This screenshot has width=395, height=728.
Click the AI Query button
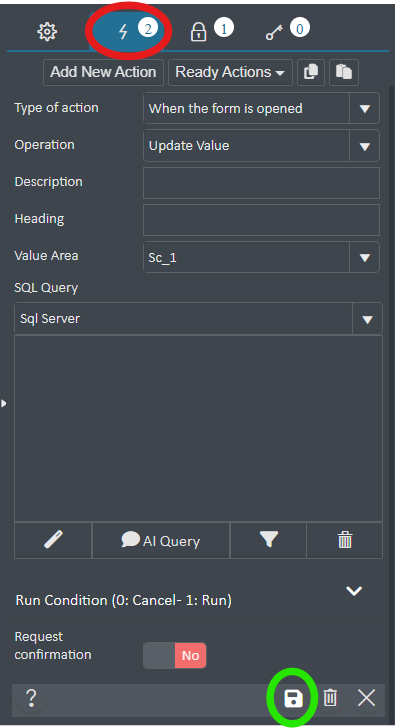161,540
